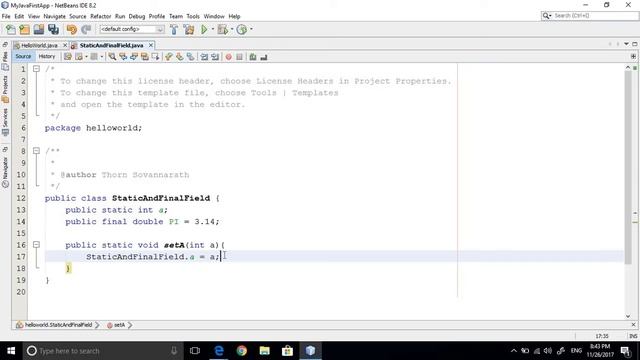This screenshot has width=640, height=360.
Task: Click the Debug Project toolbar icon
Action: pyautogui.click(x=223, y=29)
